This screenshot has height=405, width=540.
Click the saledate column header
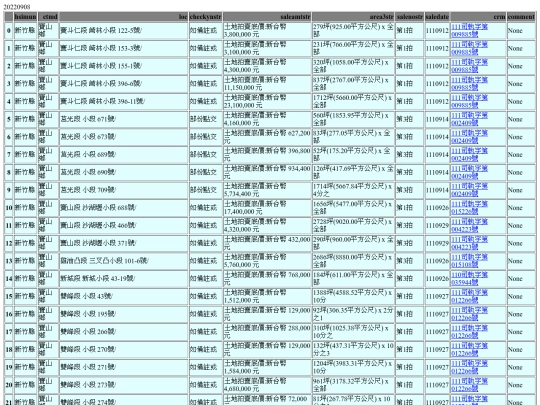click(x=437, y=17)
